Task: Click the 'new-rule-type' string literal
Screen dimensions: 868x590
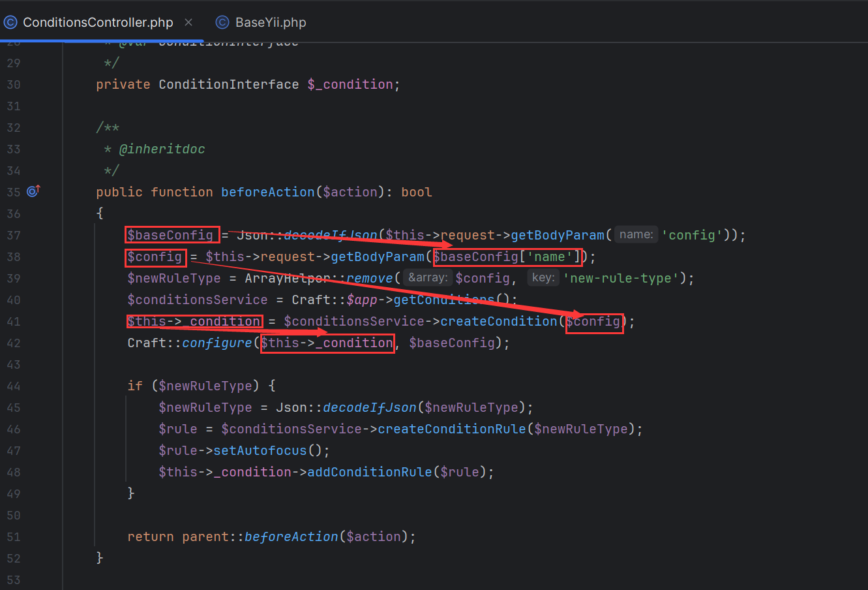Action: (621, 278)
